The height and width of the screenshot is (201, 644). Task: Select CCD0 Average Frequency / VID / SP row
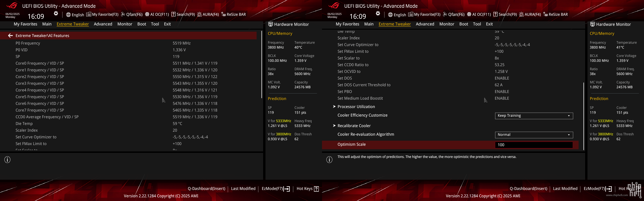tap(128, 117)
